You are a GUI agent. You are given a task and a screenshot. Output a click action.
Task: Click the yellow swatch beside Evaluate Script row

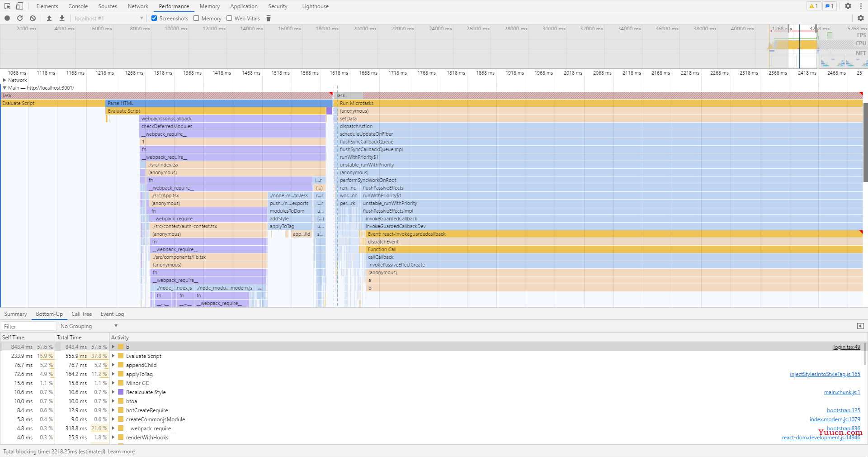(x=121, y=356)
